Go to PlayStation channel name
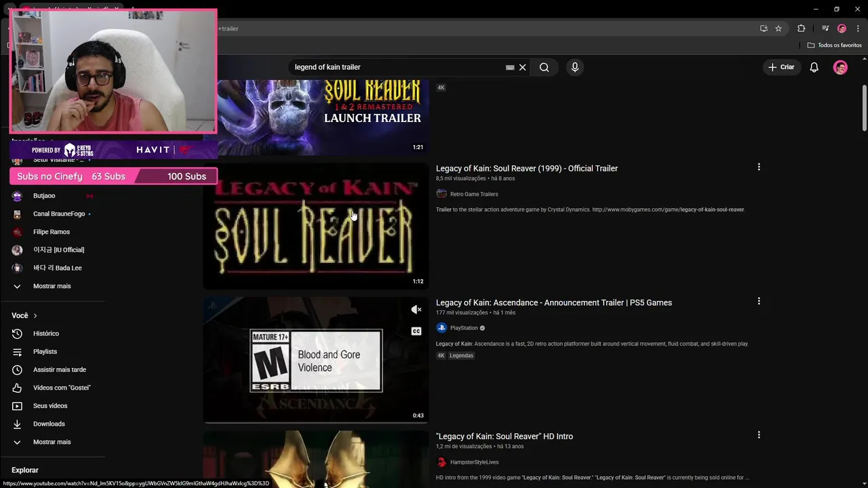Image resolution: width=868 pixels, height=488 pixels. pyautogui.click(x=464, y=328)
